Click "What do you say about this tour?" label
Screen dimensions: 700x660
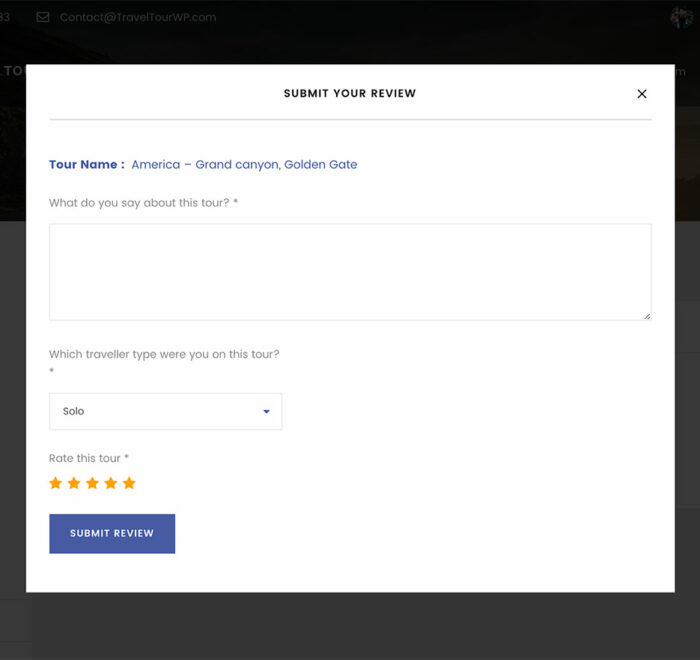coord(143,203)
